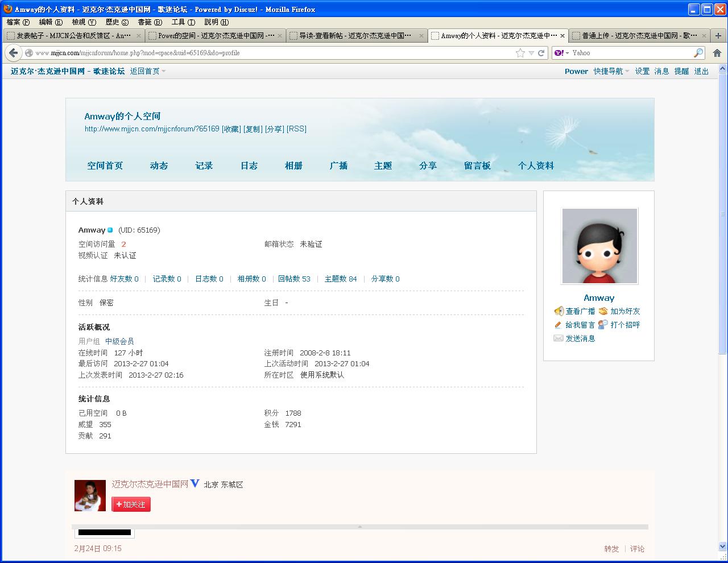The image size is (728, 563).
Task: Expand the 返回首页 dropdown arrow
Action: point(164,72)
